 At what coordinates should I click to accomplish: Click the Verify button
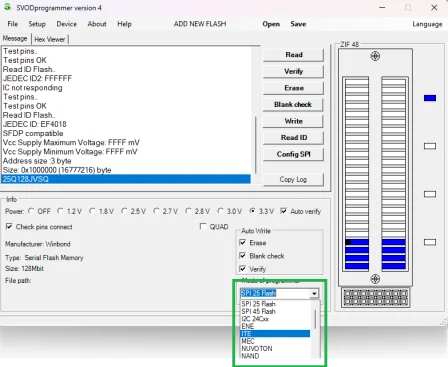point(293,71)
